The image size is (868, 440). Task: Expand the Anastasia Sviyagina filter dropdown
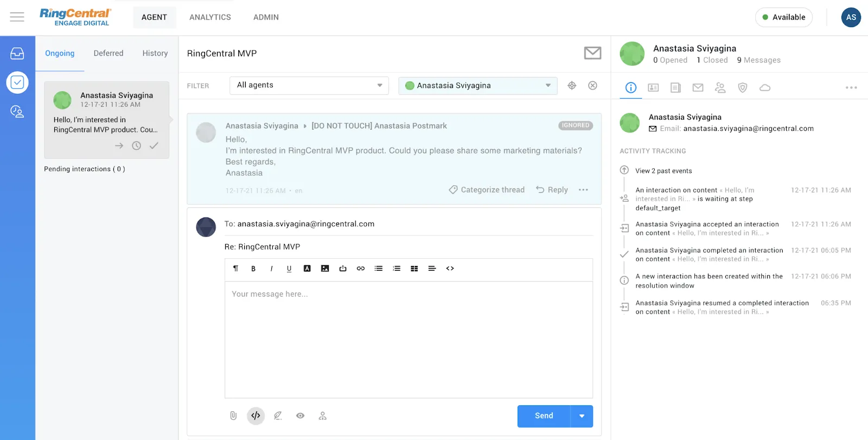477,85
